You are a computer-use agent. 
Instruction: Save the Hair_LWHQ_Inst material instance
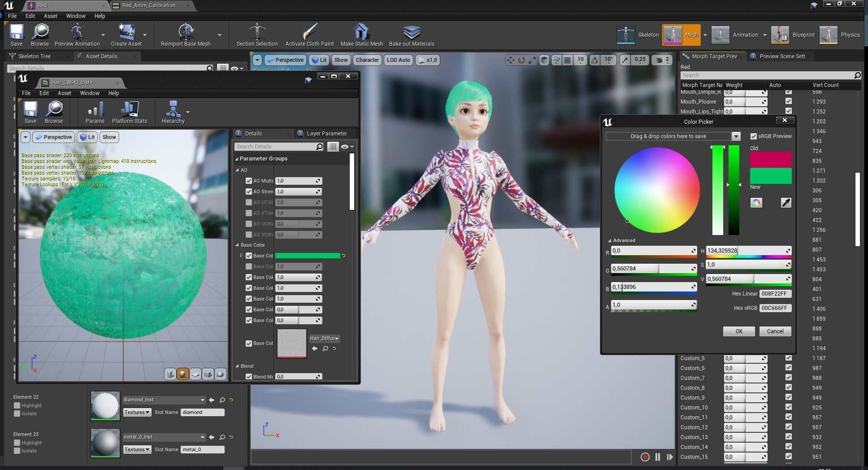point(30,112)
